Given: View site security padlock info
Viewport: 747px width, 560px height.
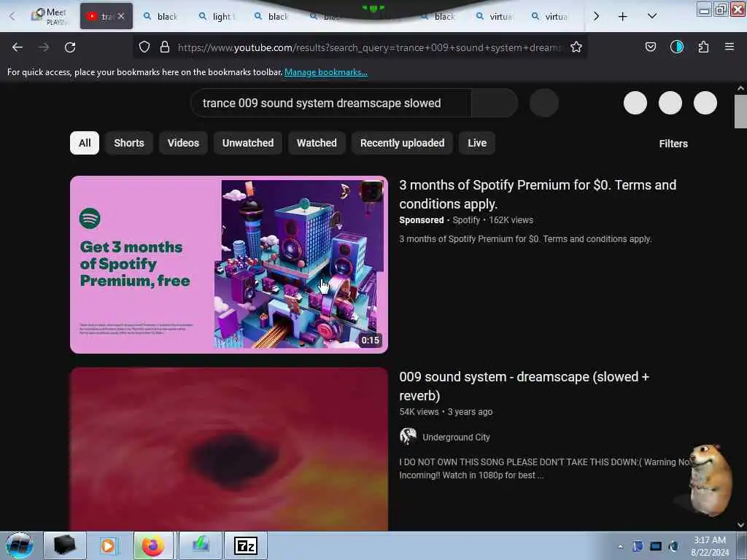Looking at the screenshot, I should click(165, 47).
